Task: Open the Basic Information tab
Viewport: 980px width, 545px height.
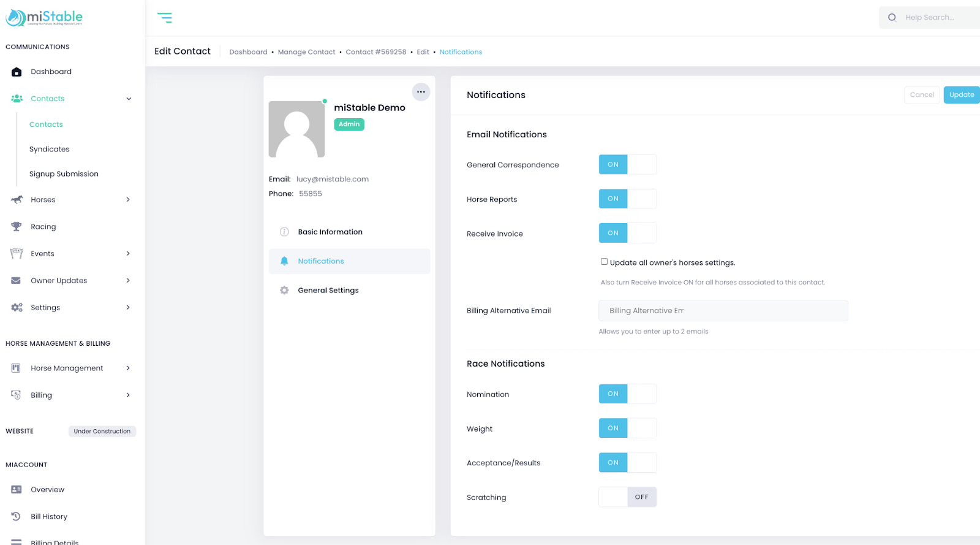Action: tap(330, 232)
